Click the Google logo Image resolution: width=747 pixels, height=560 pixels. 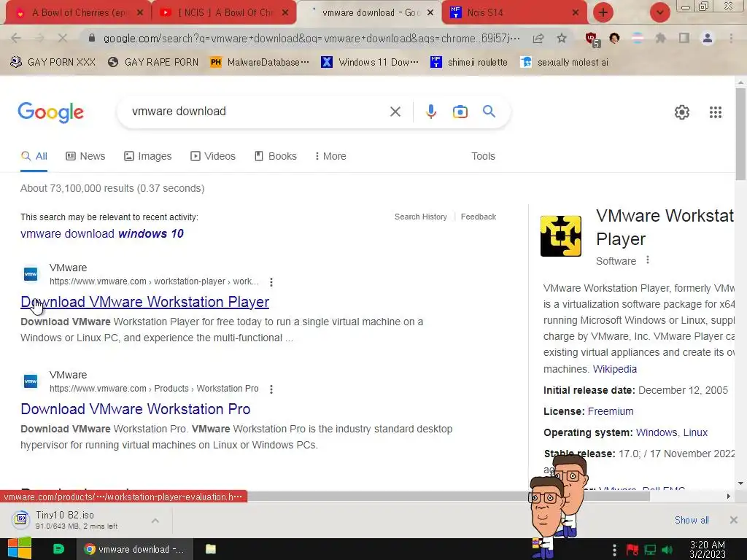[50, 112]
